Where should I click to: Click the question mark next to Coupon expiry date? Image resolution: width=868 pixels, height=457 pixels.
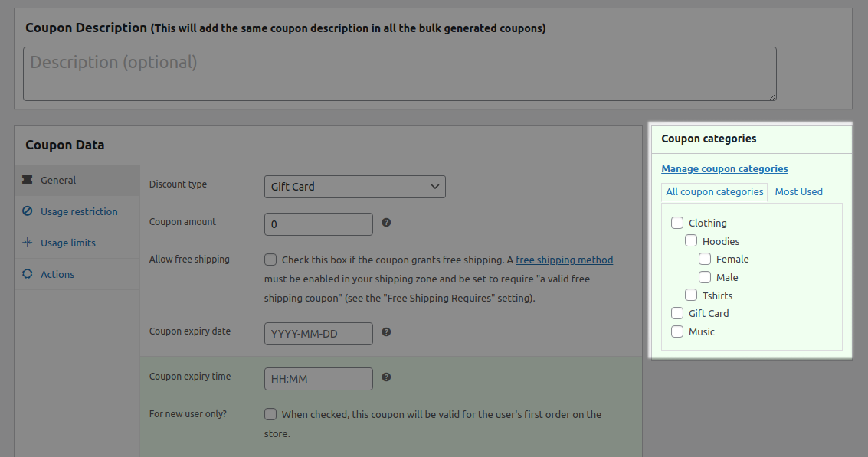[386, 332]
